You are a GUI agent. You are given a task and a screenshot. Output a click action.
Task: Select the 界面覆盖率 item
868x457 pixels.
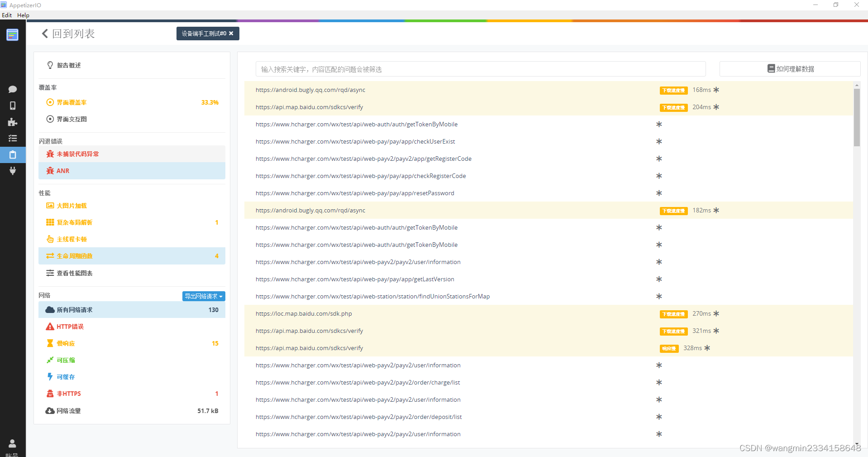click(x=132, y=102)
